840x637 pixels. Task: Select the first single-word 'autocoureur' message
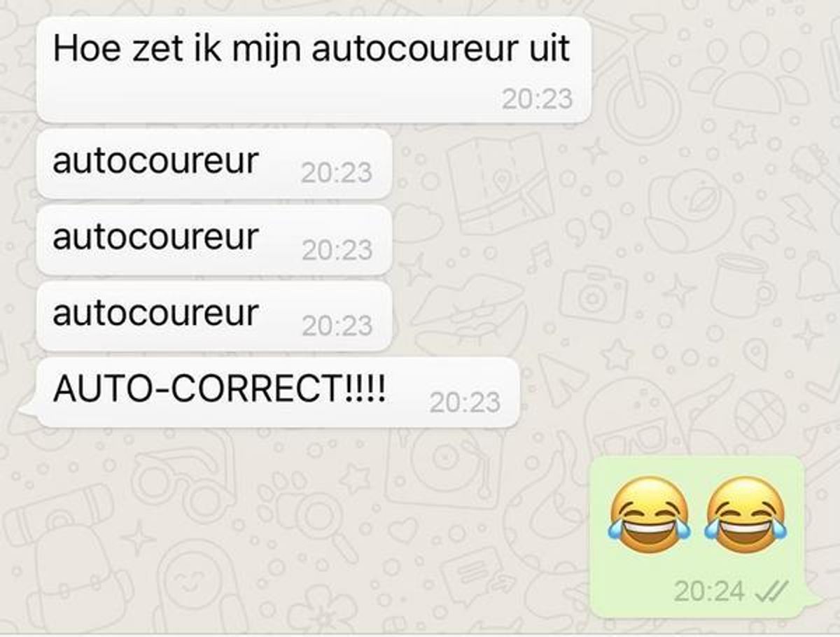tap(213, 163)
